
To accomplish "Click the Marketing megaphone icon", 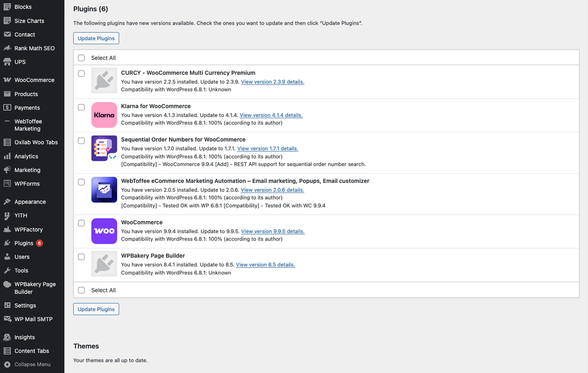I will [7, 170].
